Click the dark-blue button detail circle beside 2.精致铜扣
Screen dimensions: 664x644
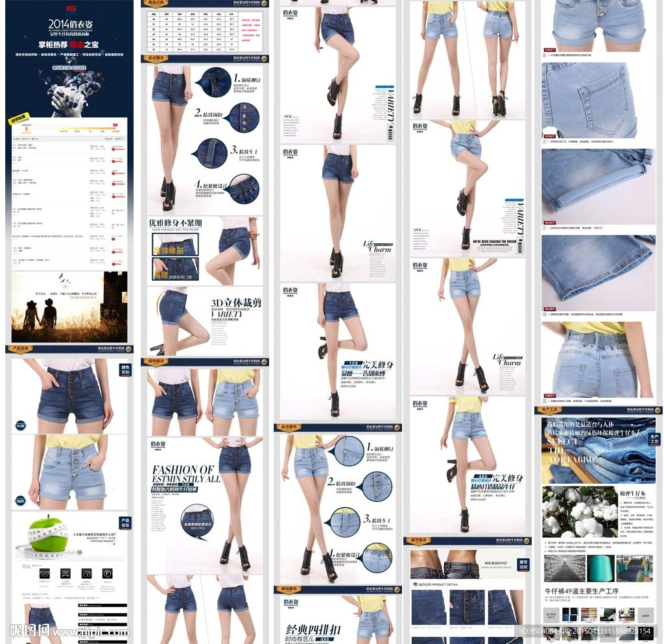[x=244, y=118]
